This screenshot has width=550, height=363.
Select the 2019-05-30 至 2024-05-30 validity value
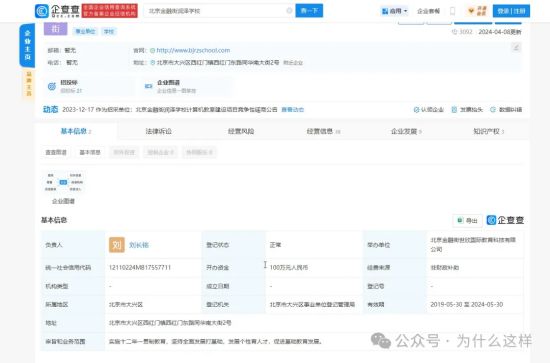[x=467, y=304]
